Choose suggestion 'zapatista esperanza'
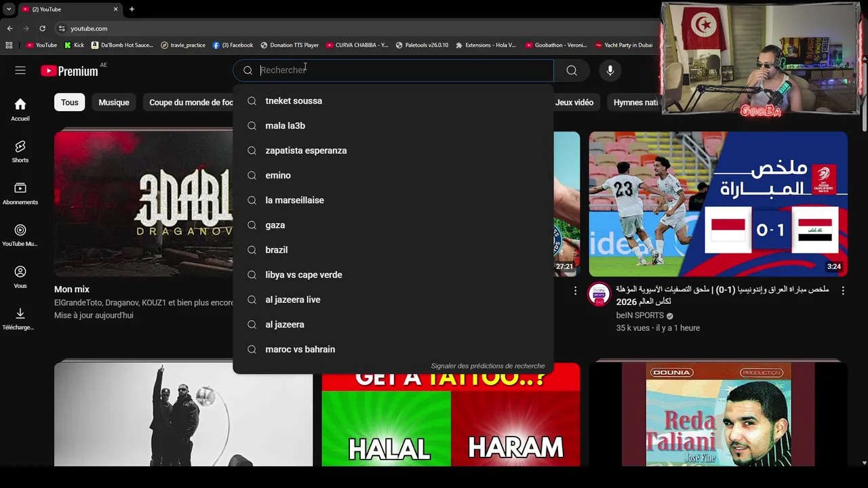 pyautogui.click(x=393, y=150)
